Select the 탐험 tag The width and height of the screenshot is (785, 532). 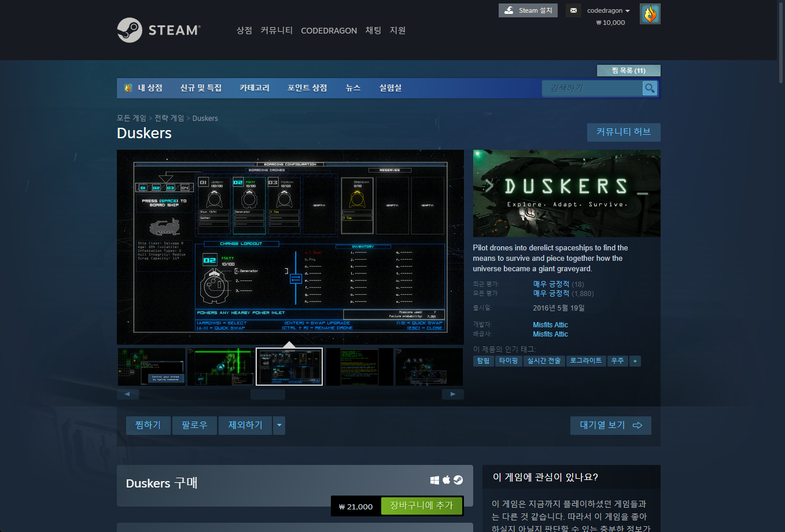pos(483,361)
